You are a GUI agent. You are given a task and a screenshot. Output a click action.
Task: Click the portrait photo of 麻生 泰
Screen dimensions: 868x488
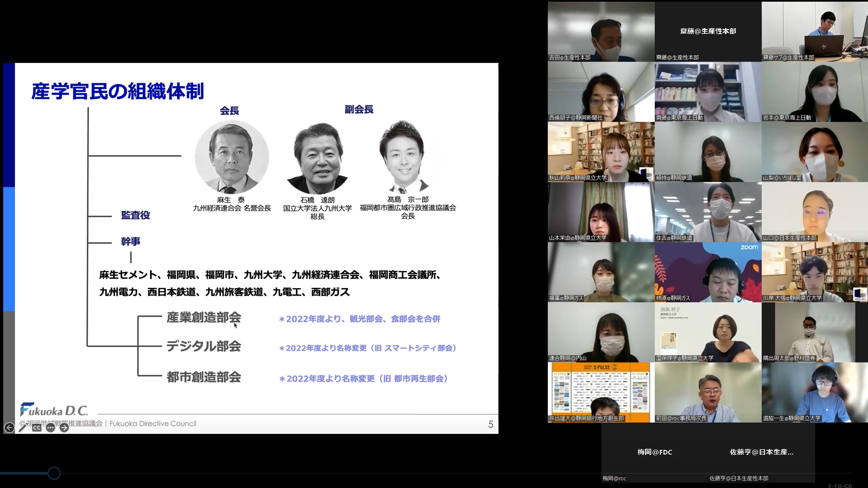click(232, 157)
